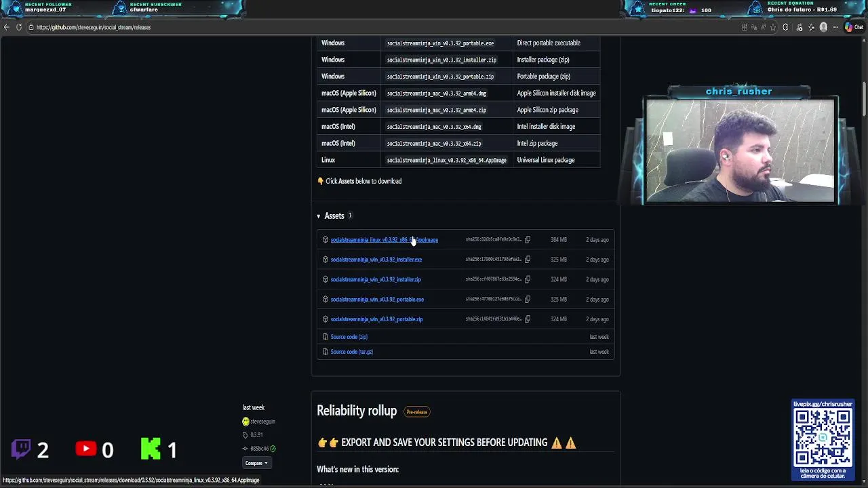Click package icon beside win portable.zip asset
The width and height of the screenshot is (868, 488).
click(325, 319)
